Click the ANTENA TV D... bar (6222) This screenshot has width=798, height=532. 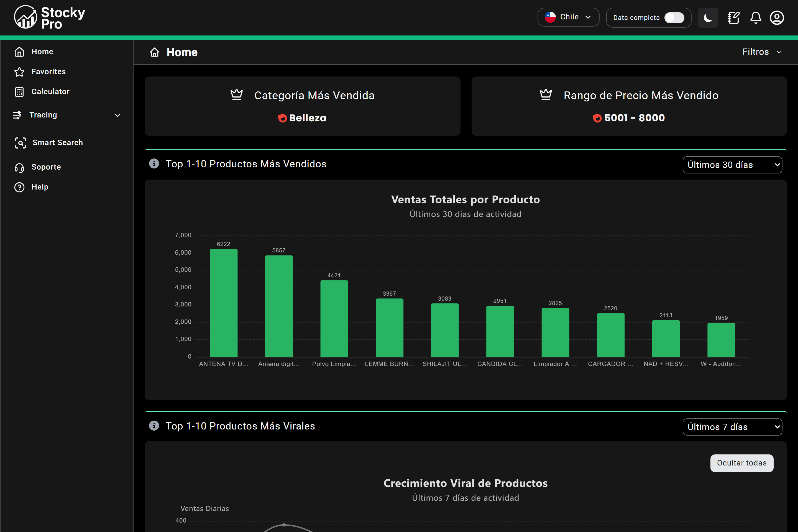click(224, 303)
